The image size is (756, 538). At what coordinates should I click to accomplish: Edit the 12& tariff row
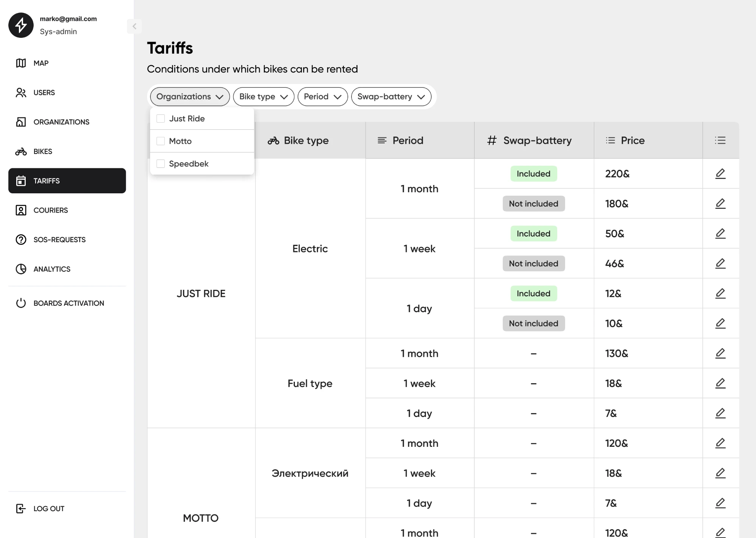[x=720, y=294]
